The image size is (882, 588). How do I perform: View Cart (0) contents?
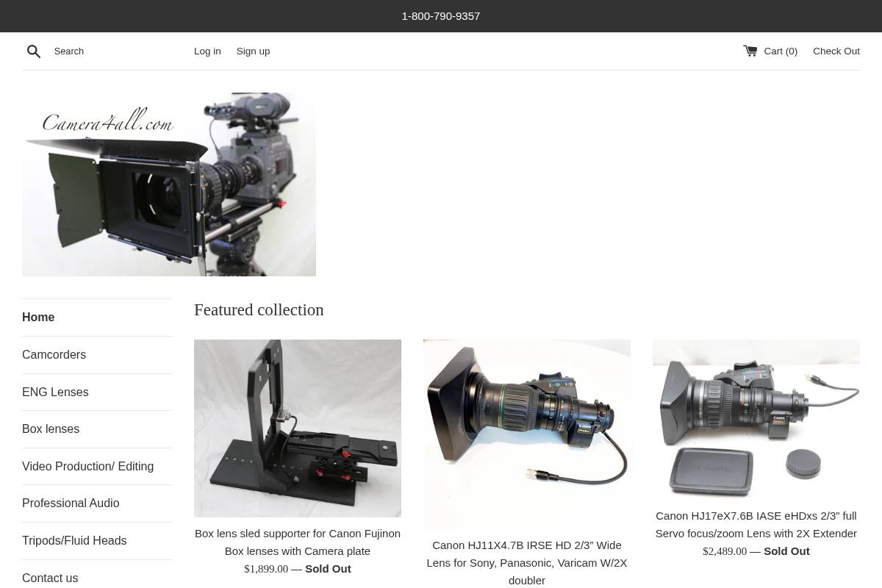pos(779,51)
